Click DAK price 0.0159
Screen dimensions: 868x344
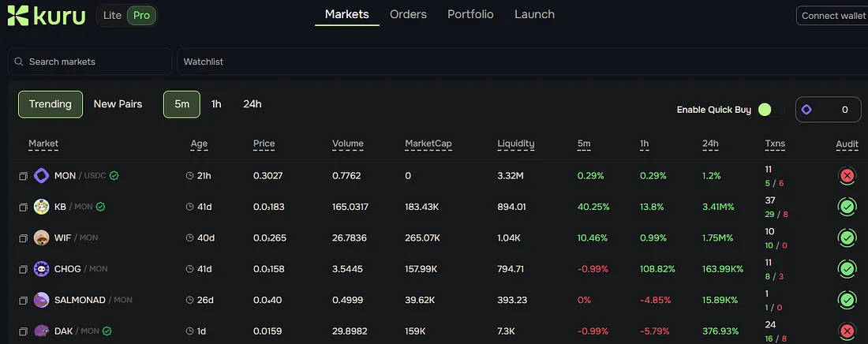(268, 331)
